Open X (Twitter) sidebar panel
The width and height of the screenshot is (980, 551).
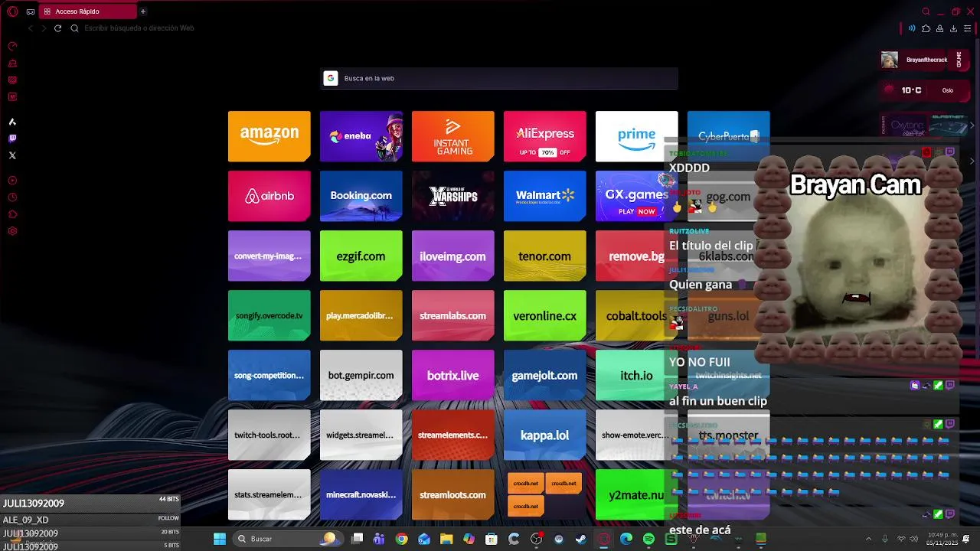(x=12, y=155)
